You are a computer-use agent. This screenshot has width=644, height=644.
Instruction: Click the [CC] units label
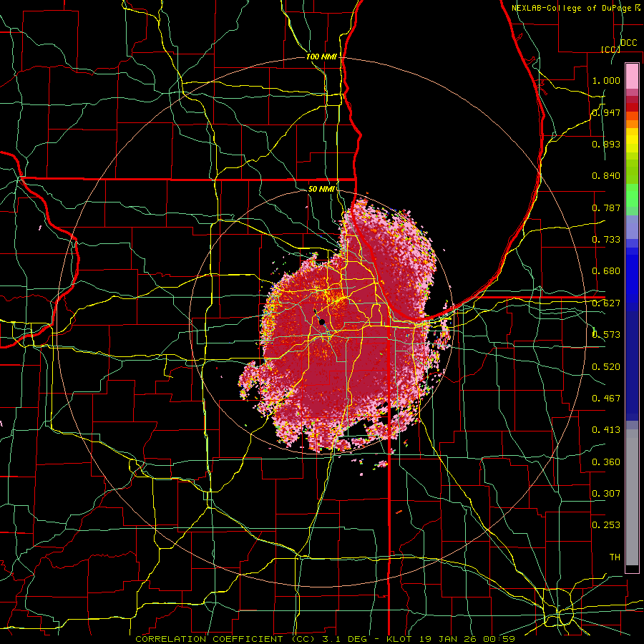coord(610,49)
